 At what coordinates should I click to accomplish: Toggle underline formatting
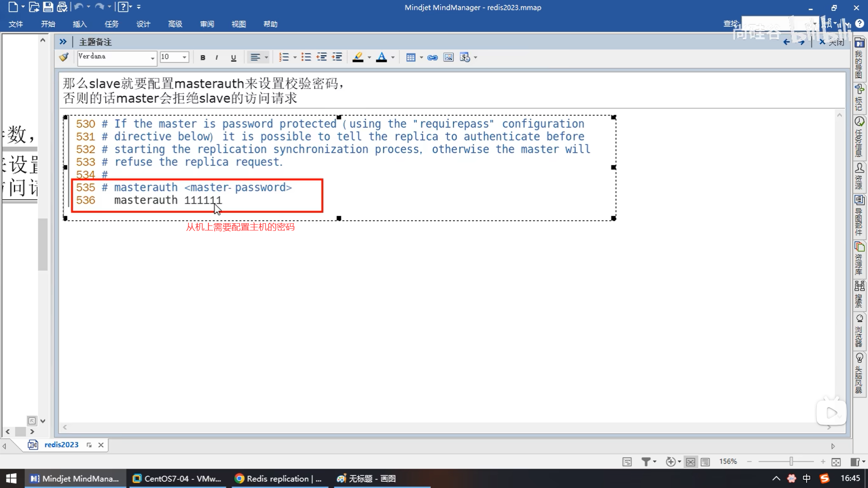[x=233, y=57]
